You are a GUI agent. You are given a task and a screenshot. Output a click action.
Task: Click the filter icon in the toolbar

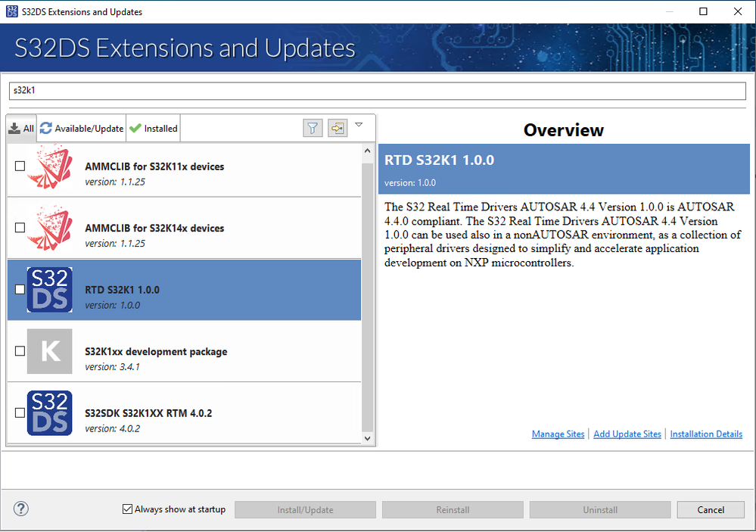tap(312, 127)
